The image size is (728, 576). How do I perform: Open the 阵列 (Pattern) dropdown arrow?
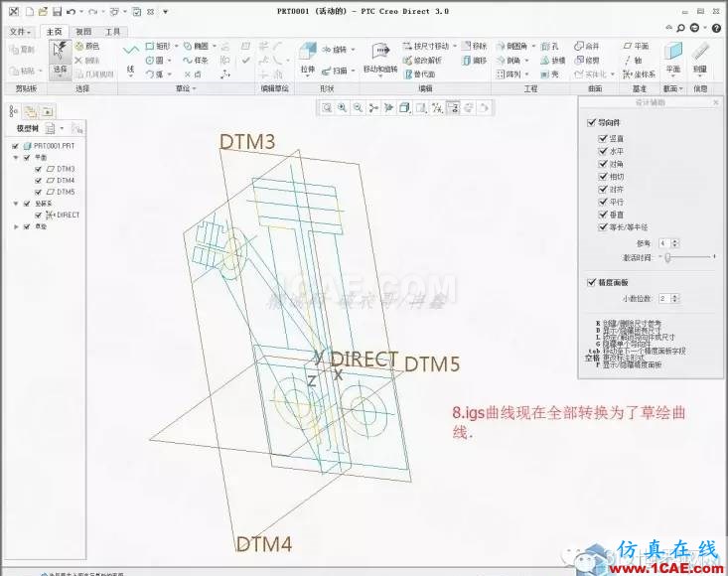[527, 73]
